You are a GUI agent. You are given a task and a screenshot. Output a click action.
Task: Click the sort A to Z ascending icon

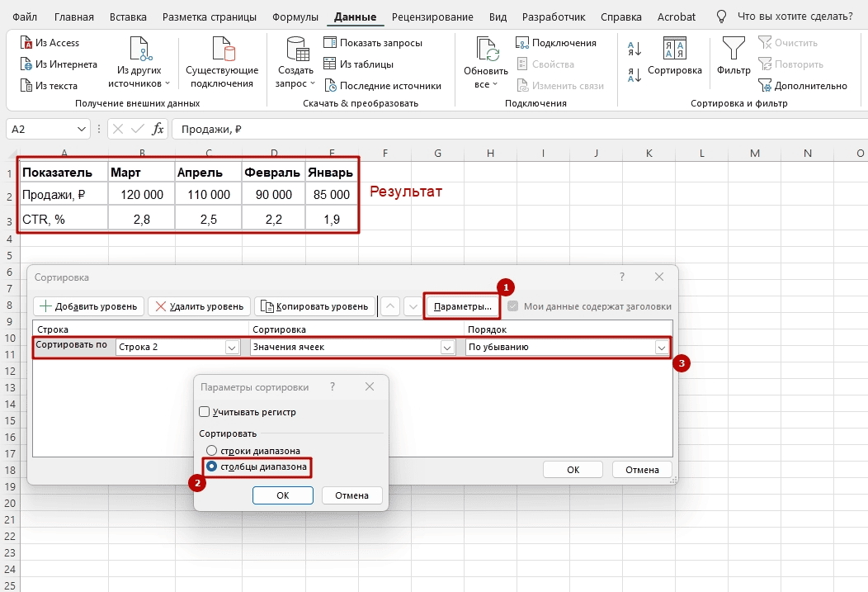tap(634, 48)
